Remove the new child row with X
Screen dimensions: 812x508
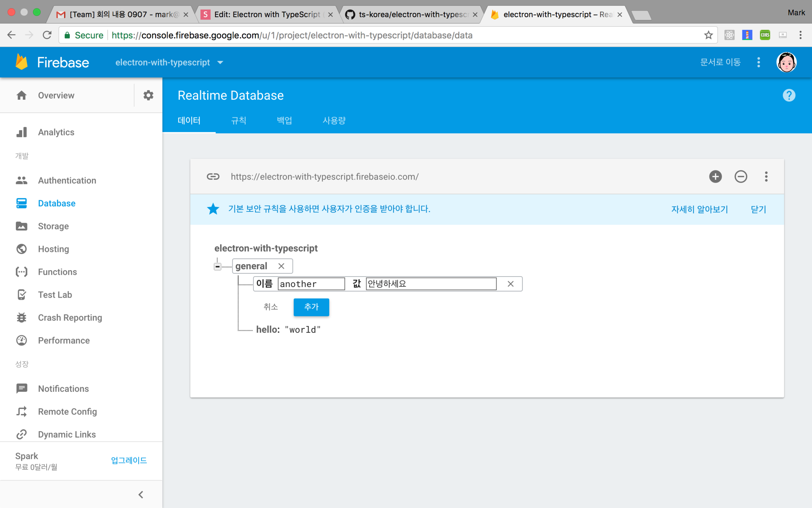pyautogui.click(x=510, y=284)
